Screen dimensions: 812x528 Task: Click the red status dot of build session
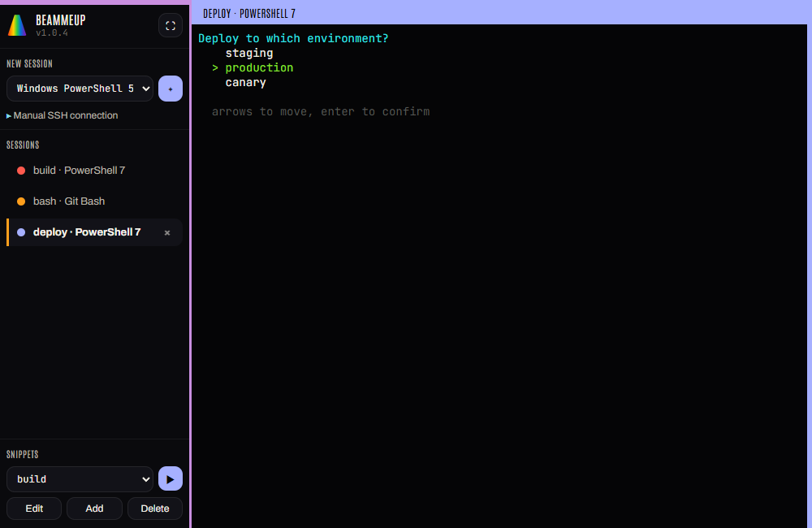(21, 171)
